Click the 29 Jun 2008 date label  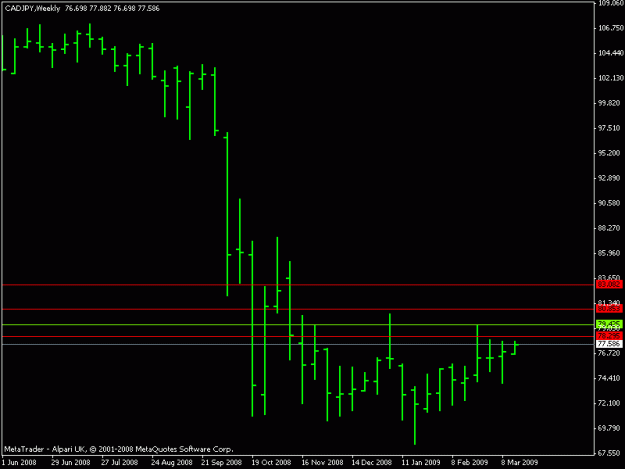(x=71, y=463)
